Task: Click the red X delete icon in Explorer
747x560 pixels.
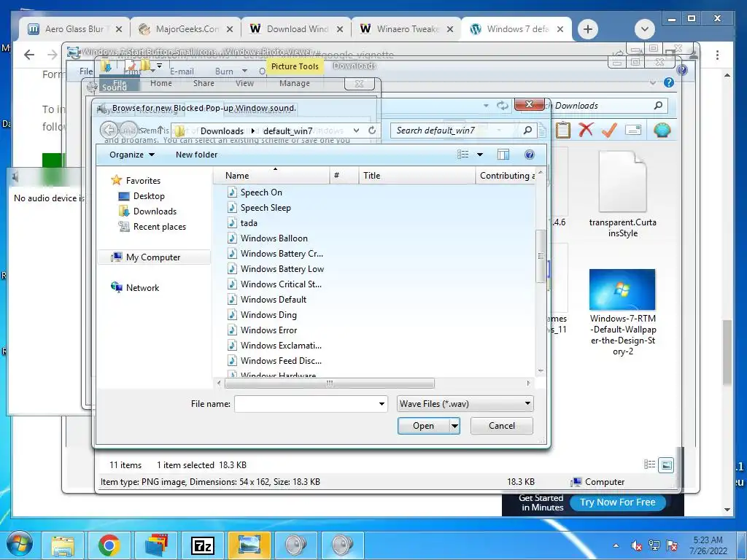Action: pyautogui.click(x=586, y=130)
